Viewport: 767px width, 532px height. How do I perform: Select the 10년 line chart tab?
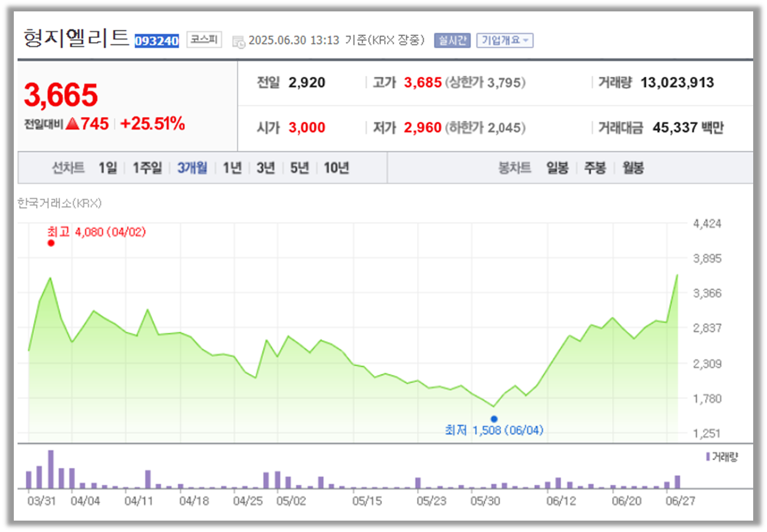pyautogui.click(x=336, y=169)
